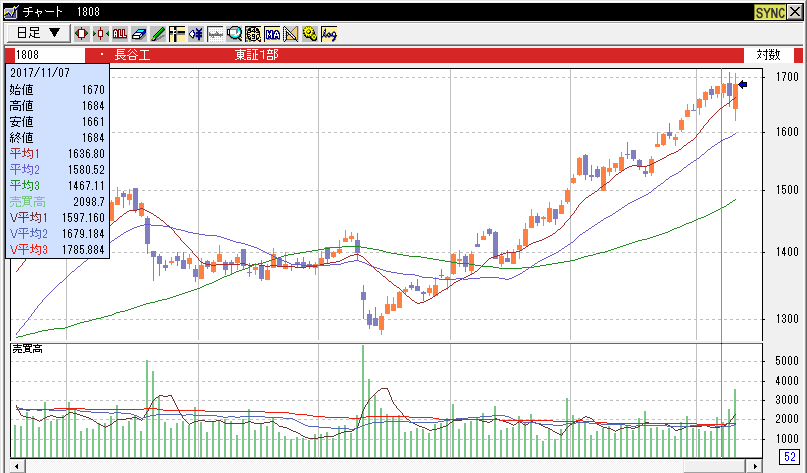Click the red ALL display icon
This screenshot has width=807, height=473.
tap(120, 33)
